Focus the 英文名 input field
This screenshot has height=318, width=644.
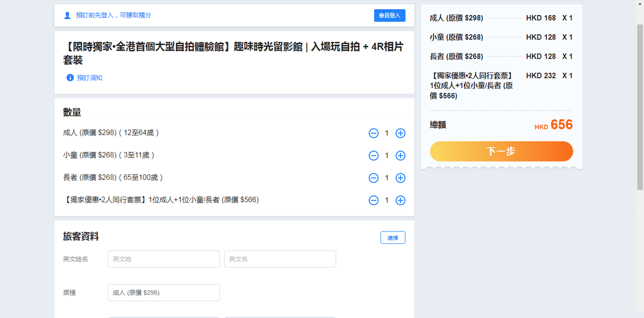pyautogui.click(x=280, y=259)
